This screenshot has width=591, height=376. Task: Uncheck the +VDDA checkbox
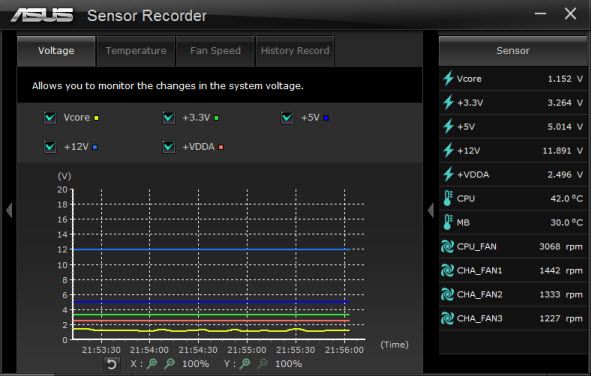[x=168, y=147]
